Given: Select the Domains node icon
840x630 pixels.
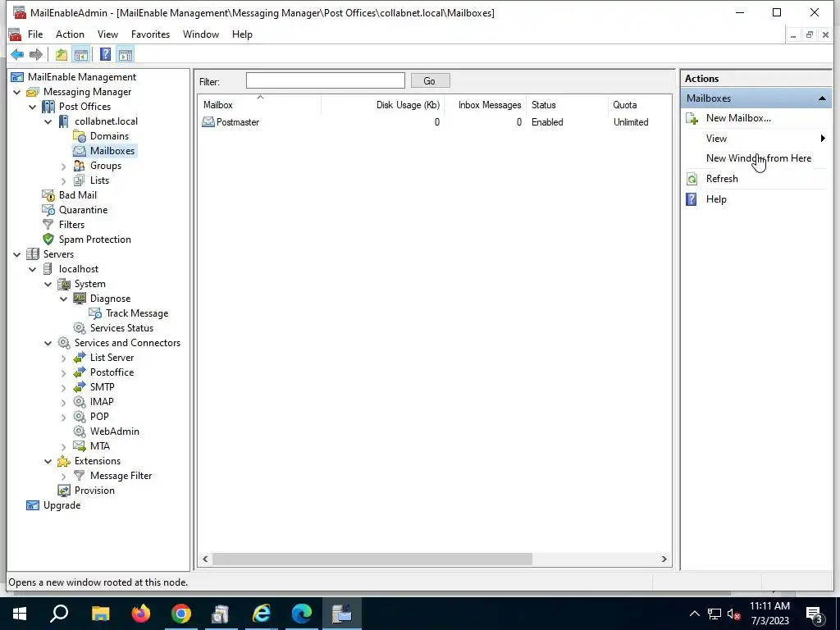Looking at the screenshot, I should [x=80, y=136].
